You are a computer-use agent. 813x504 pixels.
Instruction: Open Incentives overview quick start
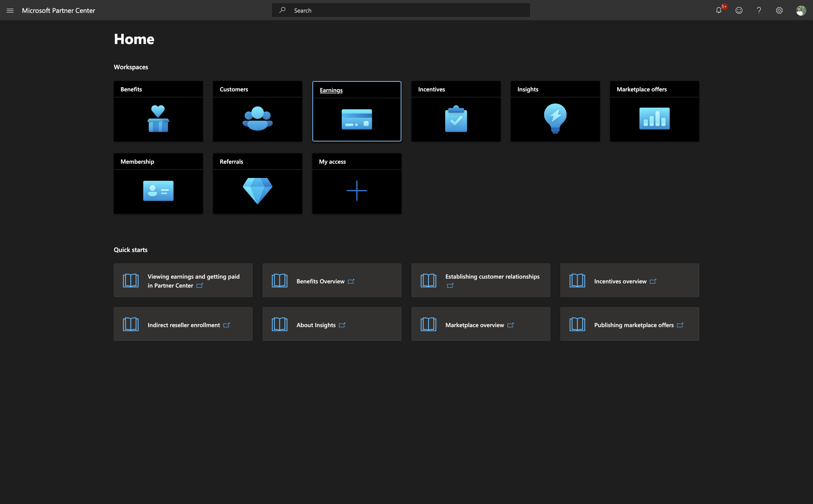point(630,281)
